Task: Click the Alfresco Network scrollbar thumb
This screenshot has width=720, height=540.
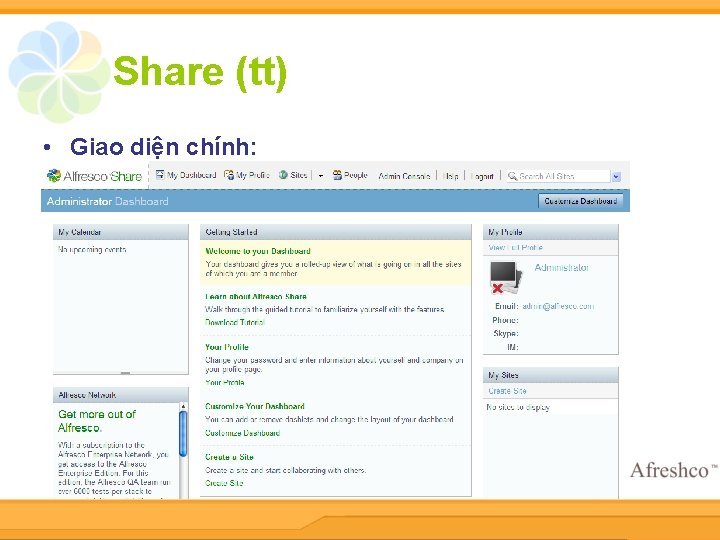Action: (183, 434)
